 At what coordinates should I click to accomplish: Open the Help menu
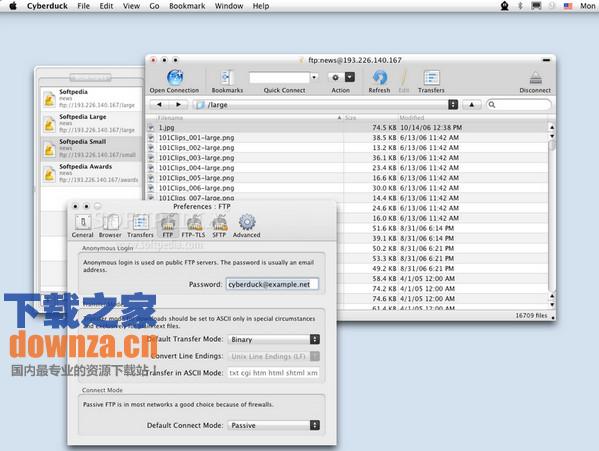[x=261, y=6]
